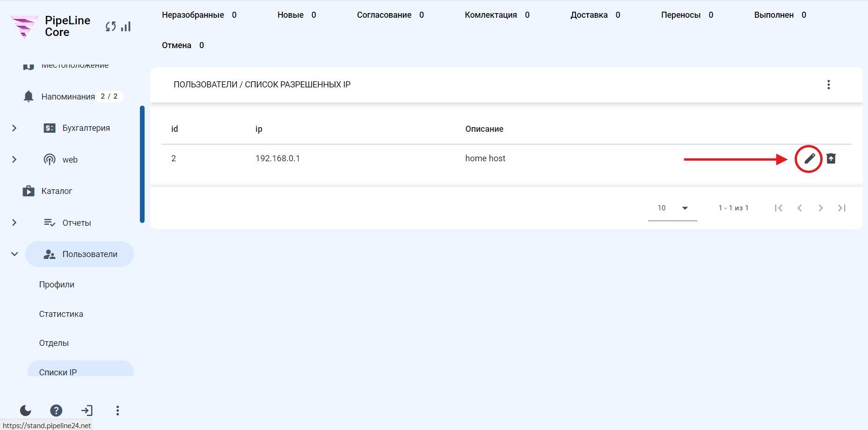Click the Пользователи people icon

[x=50, y=254]
